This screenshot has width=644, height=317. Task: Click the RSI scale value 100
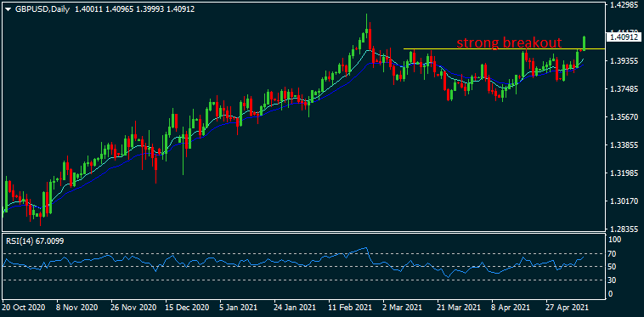(x=614, y=240)
